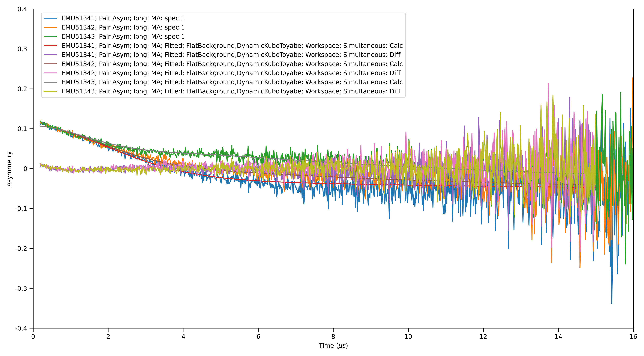
Task: Click y-axis tick label -0.3
Action: coord(21,288)
